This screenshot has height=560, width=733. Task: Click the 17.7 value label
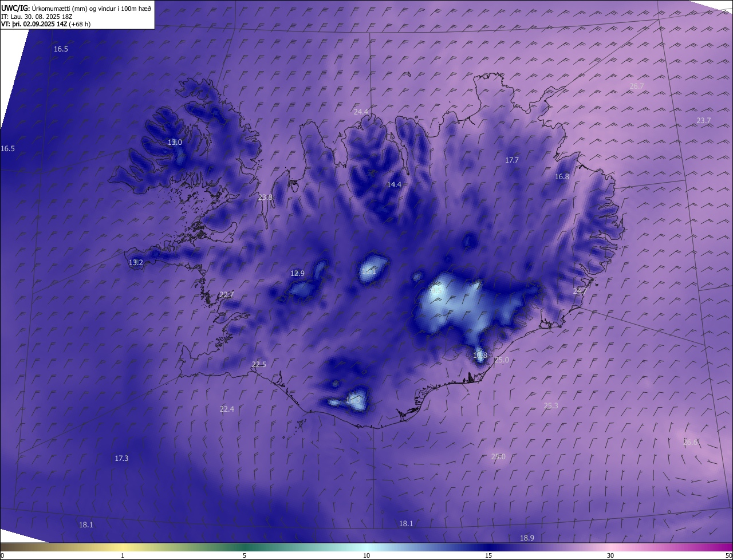coord(512,160)
